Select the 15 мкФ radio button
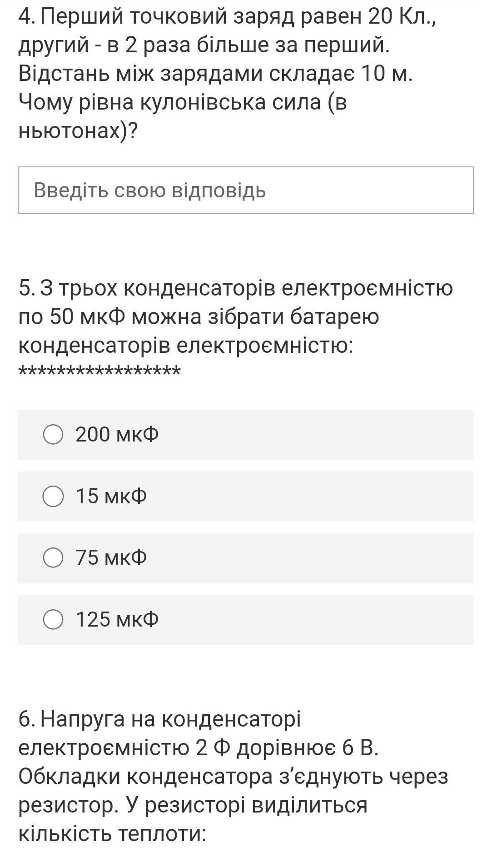The height and width of the screenshot is (868, 482). pos(53,496)
